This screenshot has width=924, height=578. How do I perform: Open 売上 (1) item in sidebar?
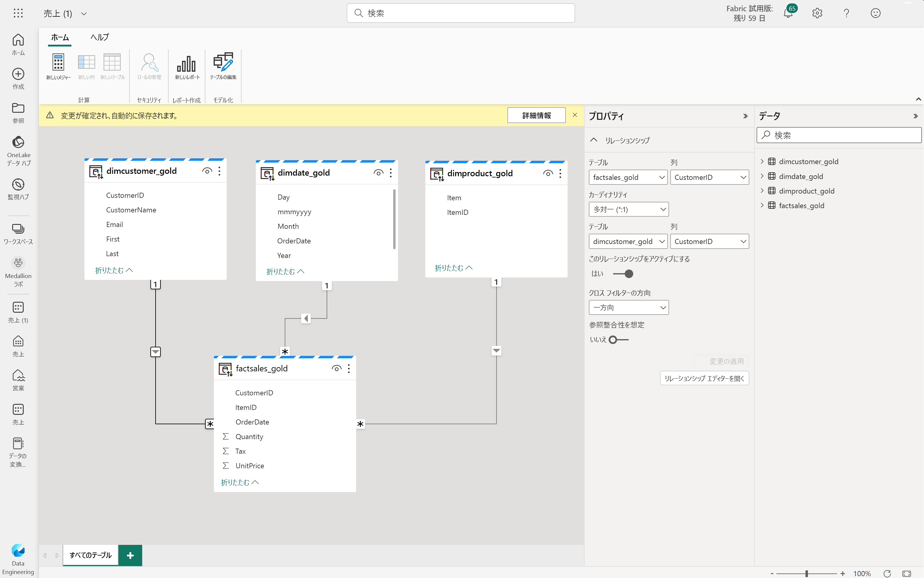point(18,312)
